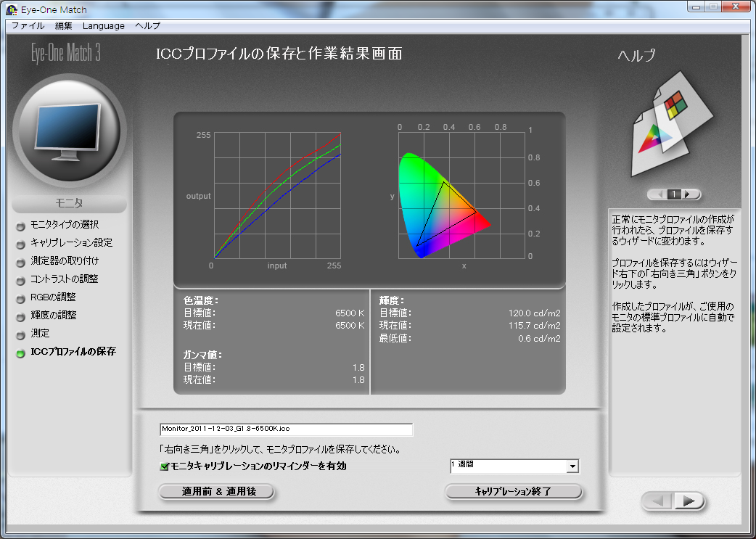Open the Language menu
This screenshot has width=756, height=539.
pyautogui.click(x=103, y=25)
